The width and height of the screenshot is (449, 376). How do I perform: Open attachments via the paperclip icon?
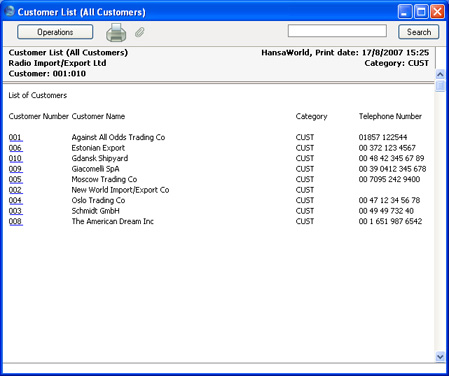[140, 32]
